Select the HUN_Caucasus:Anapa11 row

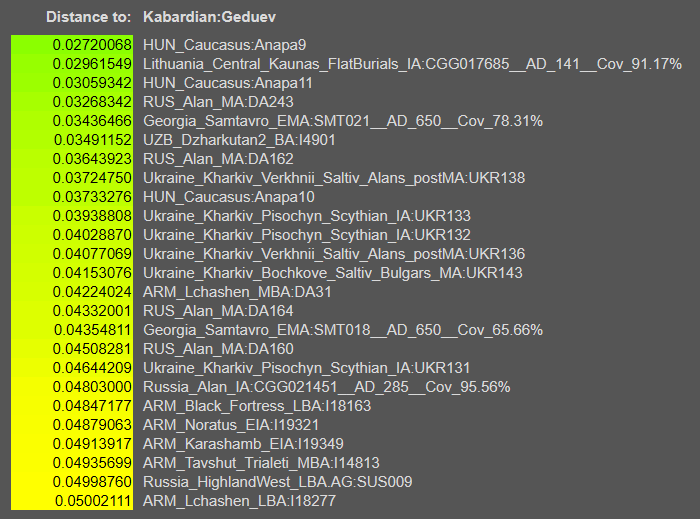click(228, 83)
